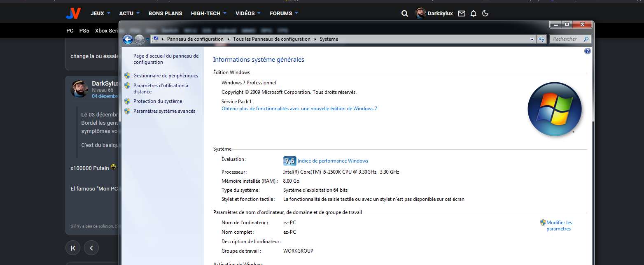
Task: Open Protection du système link
Action: pyautogui.click(x=158, y=101)
